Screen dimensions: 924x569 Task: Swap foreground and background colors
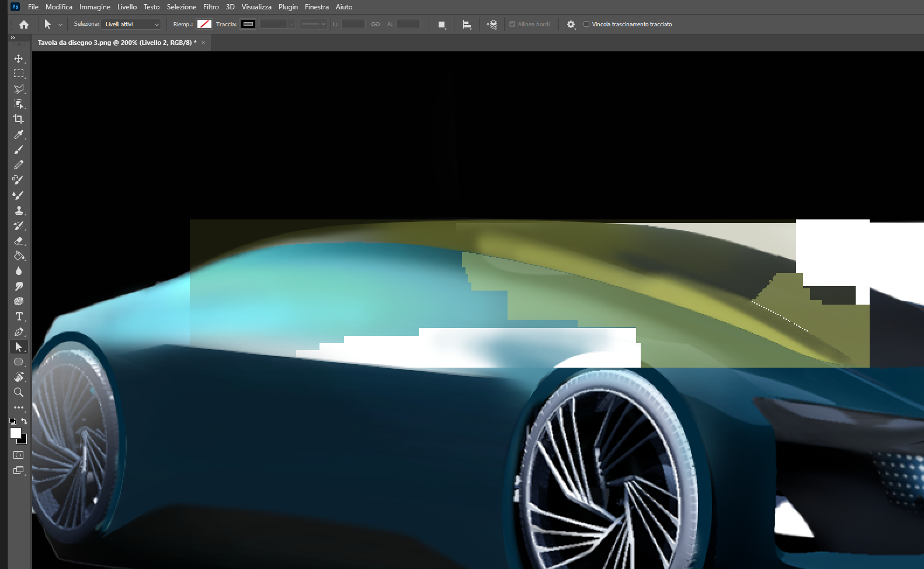pos(24,421)
